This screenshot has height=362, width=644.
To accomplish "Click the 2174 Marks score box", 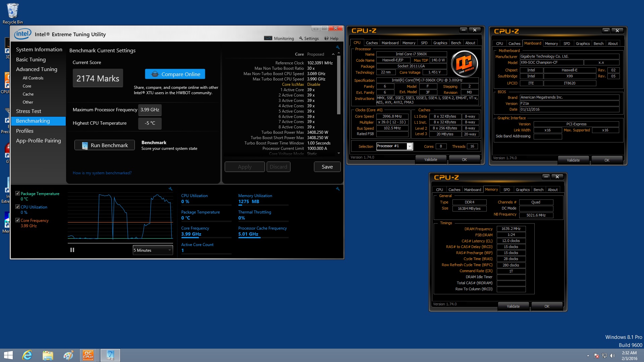I will pyautogui.click(x=98, y=78).
